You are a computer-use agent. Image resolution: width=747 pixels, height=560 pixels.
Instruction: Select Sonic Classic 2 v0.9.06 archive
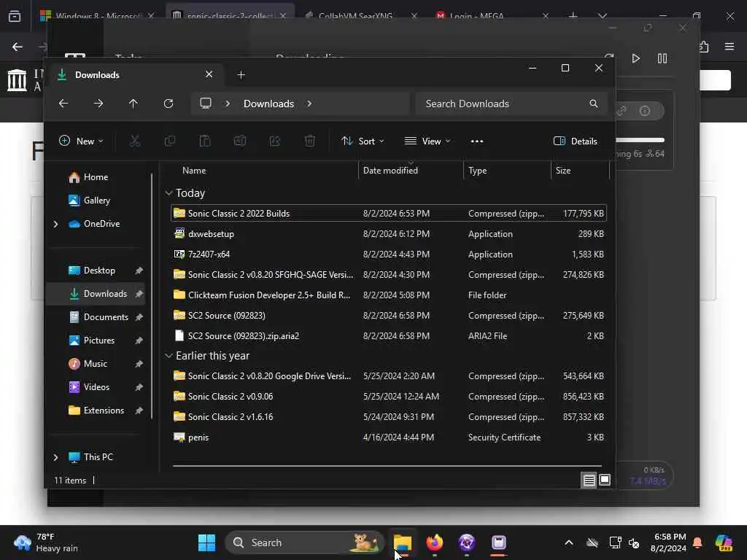pos(389,396)
